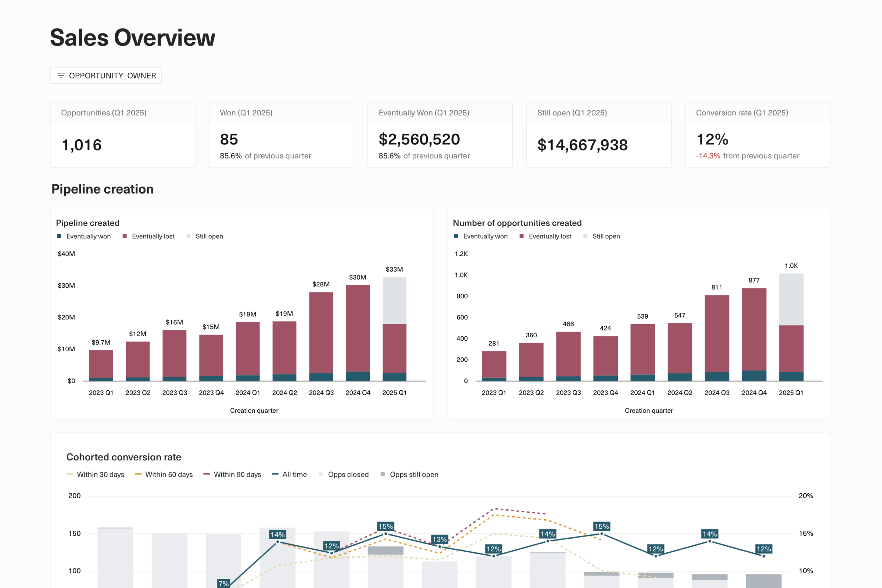The height and width of the screenshot is (588, 882).
Task: Toggle Eventually won legend in Pipeline created
Action: [84, 236]
